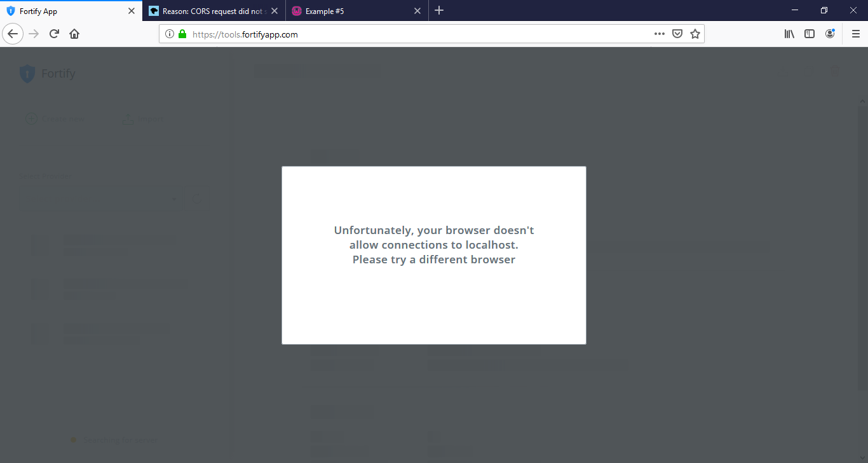Viewport: 868px width, 463px height.
Task: Click the copy document icon
Action: pos(809,71)
